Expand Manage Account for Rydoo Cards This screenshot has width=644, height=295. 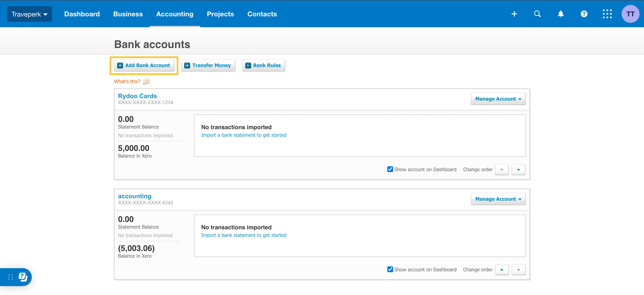(498, 99)
